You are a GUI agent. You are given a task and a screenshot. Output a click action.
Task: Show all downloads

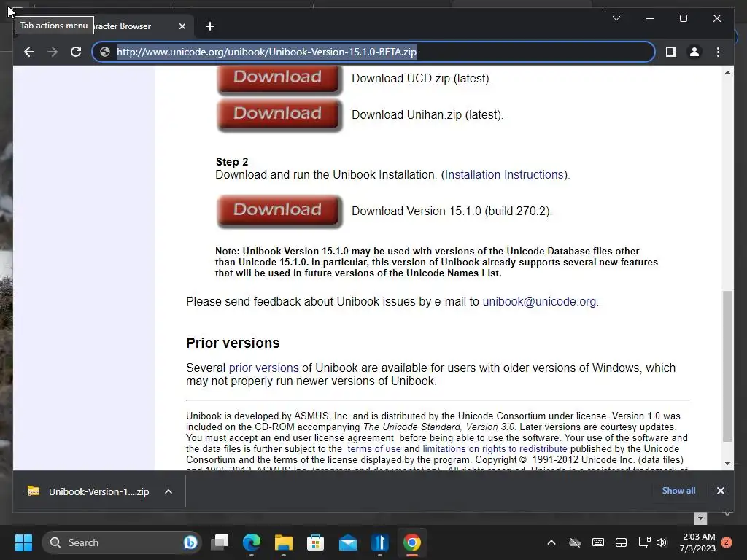(678, 491)
